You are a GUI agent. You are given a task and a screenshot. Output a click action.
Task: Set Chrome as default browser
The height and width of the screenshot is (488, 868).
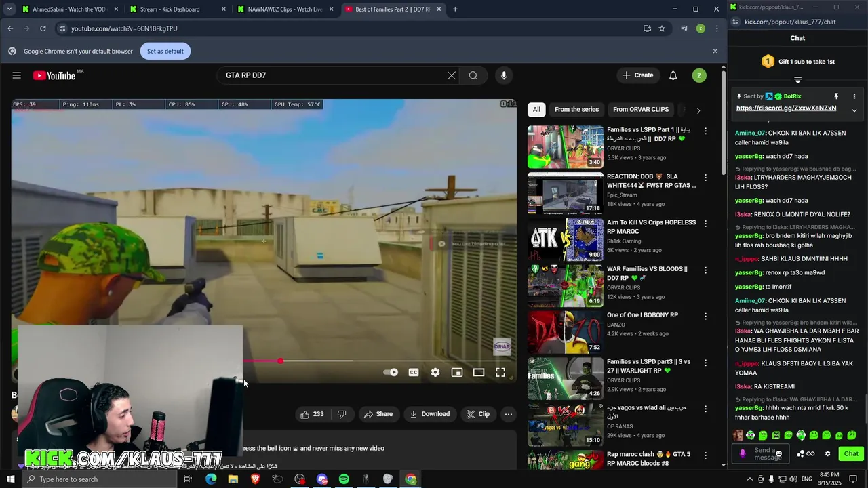pyautogui.click(x=165, y=51)
